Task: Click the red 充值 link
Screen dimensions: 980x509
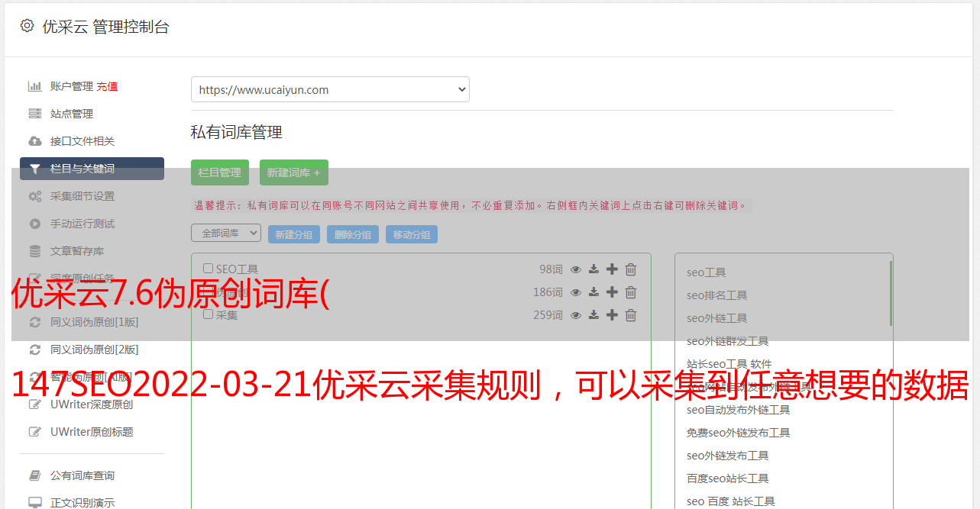Action: (x=107, y=86)
